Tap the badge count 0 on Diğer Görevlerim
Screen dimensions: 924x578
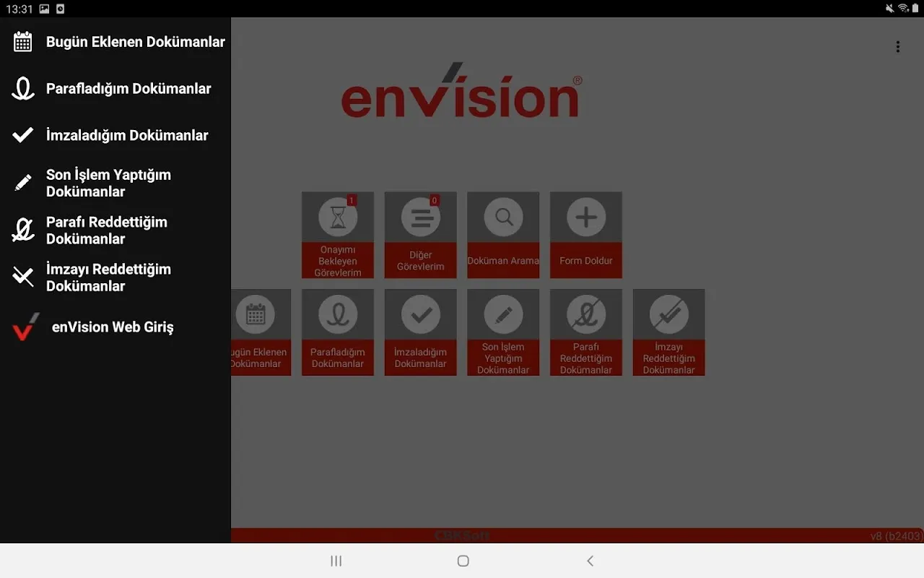click(435, 200)
